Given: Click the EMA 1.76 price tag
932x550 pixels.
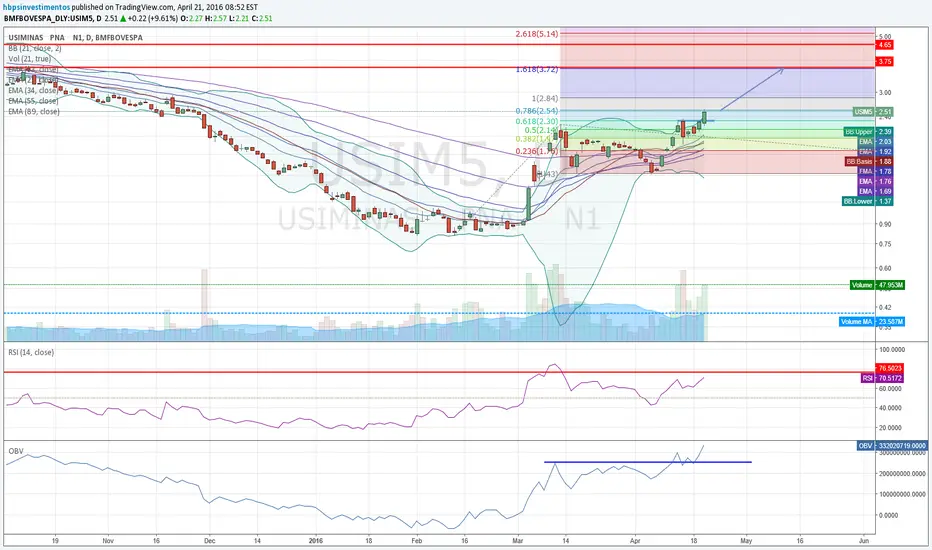Looking at the screenshot, I should coord(875,181).
